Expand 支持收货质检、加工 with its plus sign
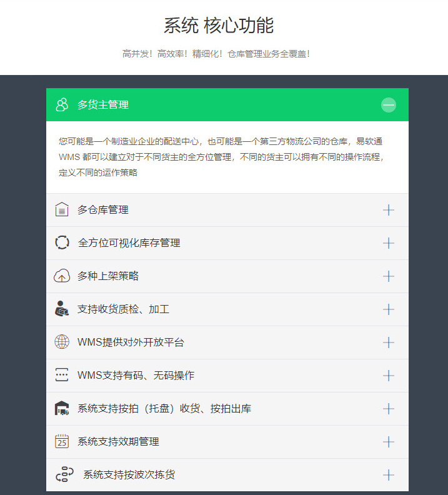Viewport: 448px width, 495px height. [x=389, y=309]
